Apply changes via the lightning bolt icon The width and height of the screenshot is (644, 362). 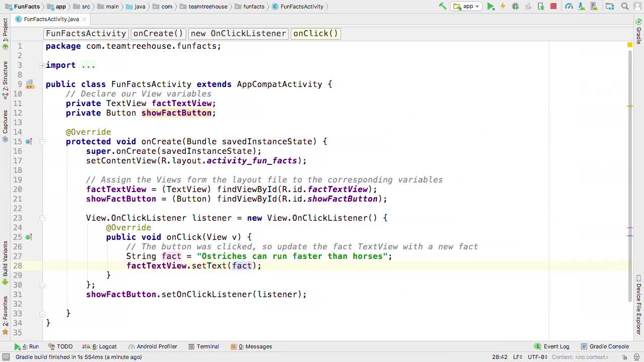coord(503,7)
